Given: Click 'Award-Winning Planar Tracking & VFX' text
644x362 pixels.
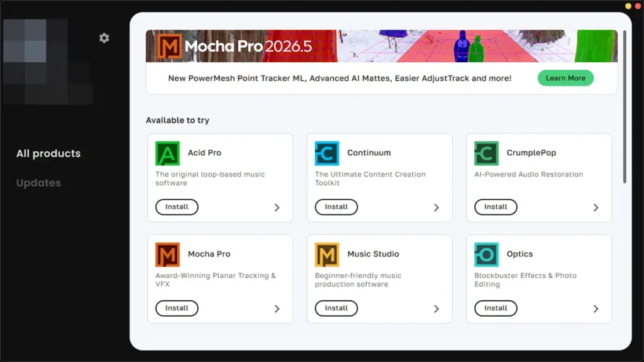Looking at the screenshot, I should pyautogui.click(x=216, y=280).
